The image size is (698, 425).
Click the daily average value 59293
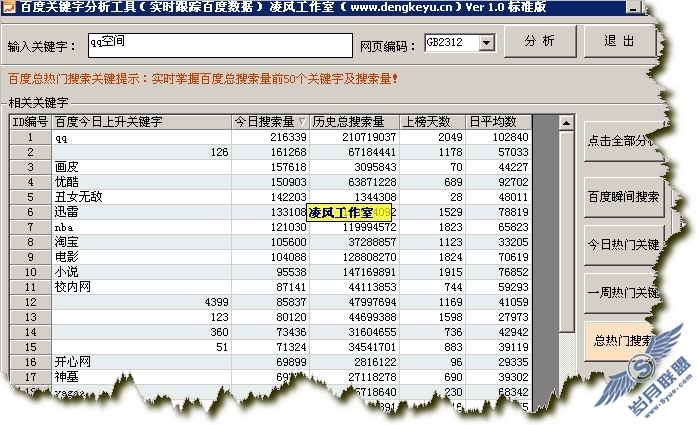(x=499, y=287)
